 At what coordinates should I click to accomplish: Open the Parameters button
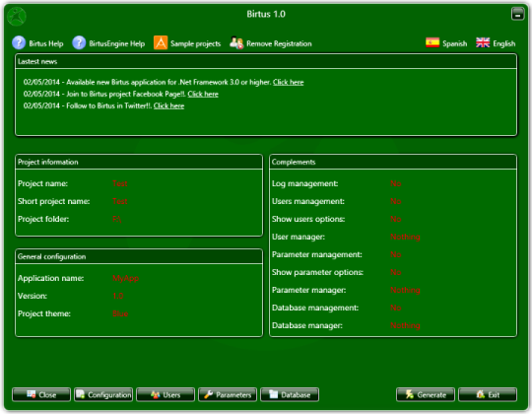(x=228, y=394)
